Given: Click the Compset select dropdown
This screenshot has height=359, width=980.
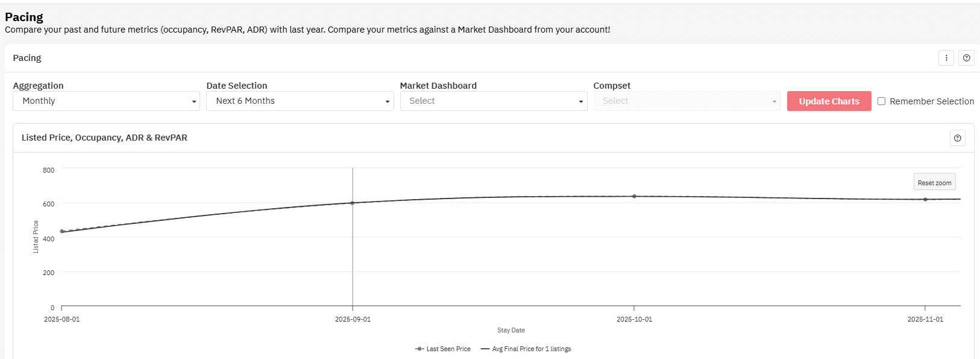Looking at the screenshot, I should [x=686, y=101].
